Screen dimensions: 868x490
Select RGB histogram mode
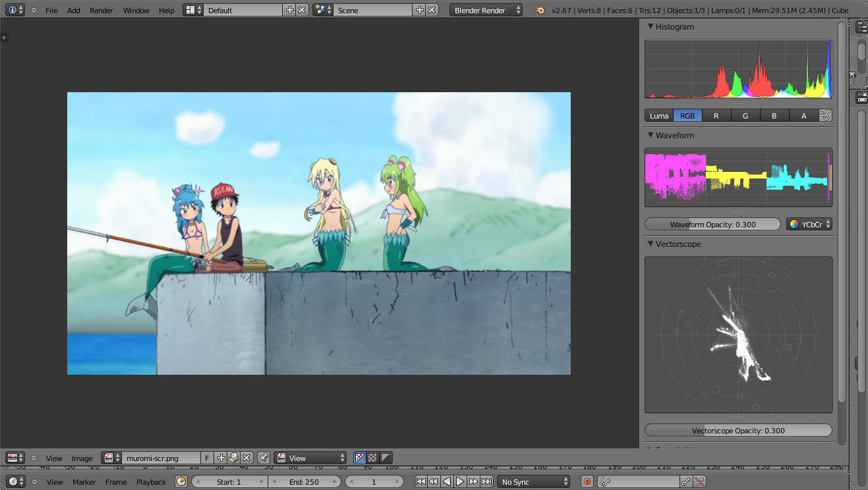[687, 115]
